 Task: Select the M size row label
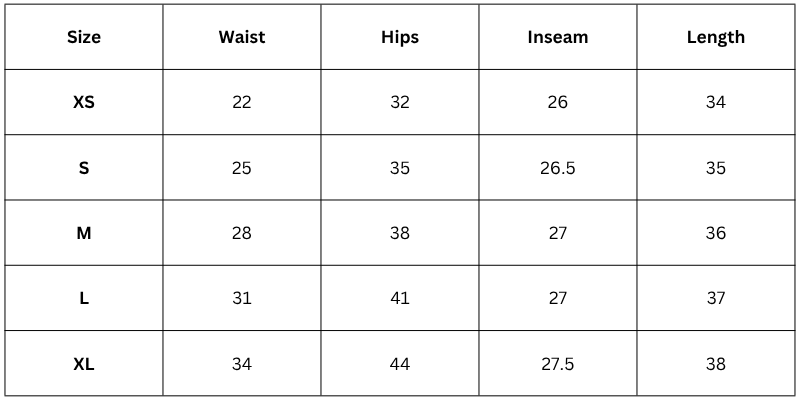pos(84,233)
